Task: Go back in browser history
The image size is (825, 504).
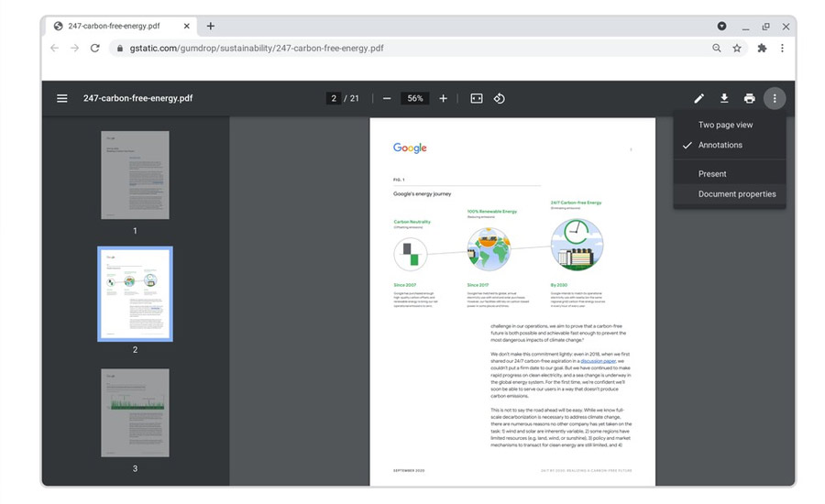Action: pyautogui.click(x=54, y=48)
